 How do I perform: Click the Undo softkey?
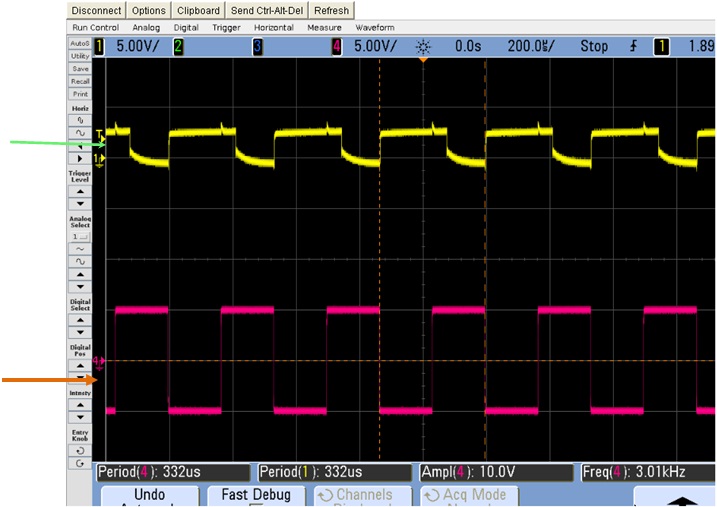[150, 496]
